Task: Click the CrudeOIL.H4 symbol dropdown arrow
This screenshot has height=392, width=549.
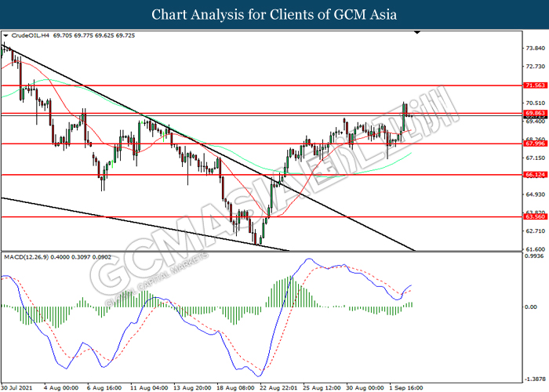Action: (5, 35)
